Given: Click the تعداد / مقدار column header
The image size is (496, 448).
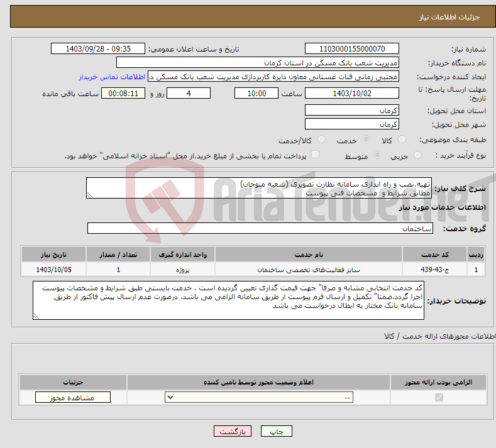Looking at the screenshot, I should click(x=118, y=254).
